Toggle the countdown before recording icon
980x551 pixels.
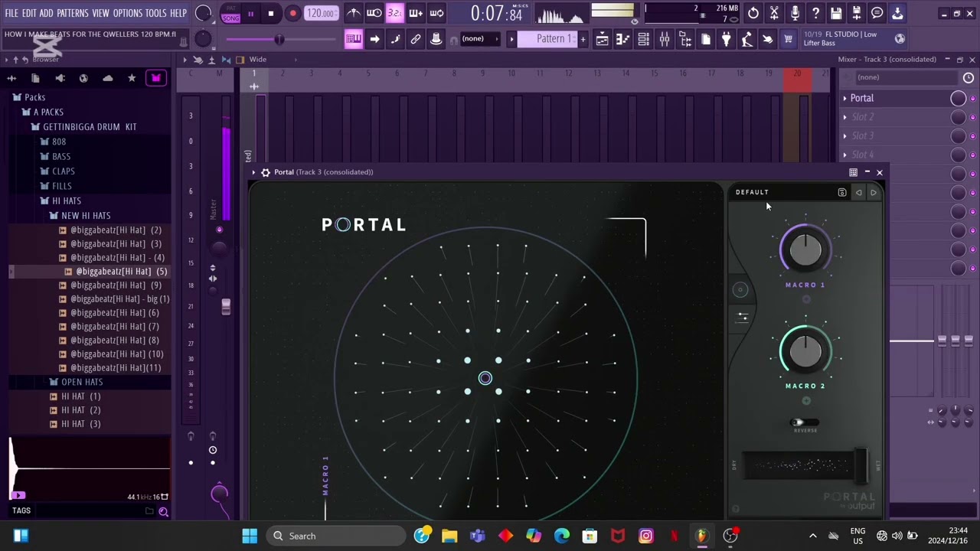pos(394,13)
